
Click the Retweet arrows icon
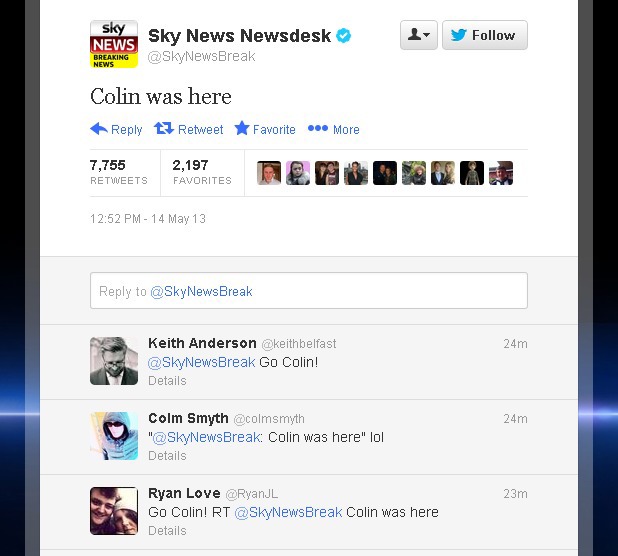pos(164,128)
